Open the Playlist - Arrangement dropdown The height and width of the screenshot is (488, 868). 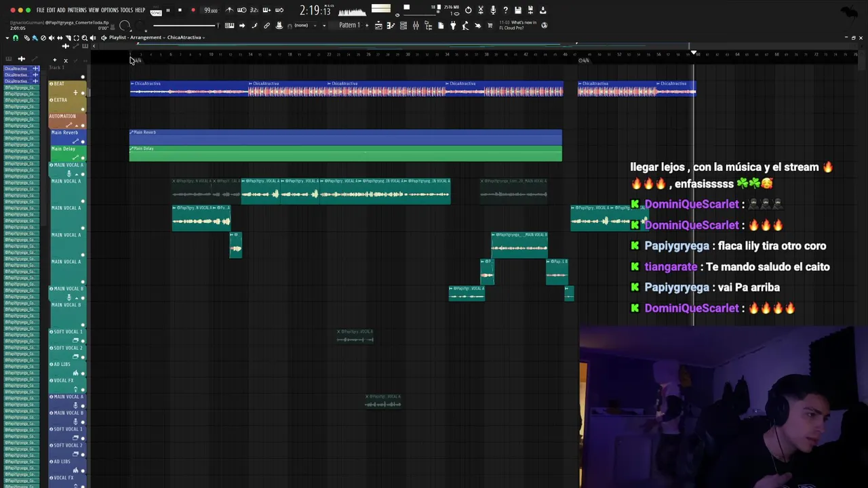click(136, 37)
